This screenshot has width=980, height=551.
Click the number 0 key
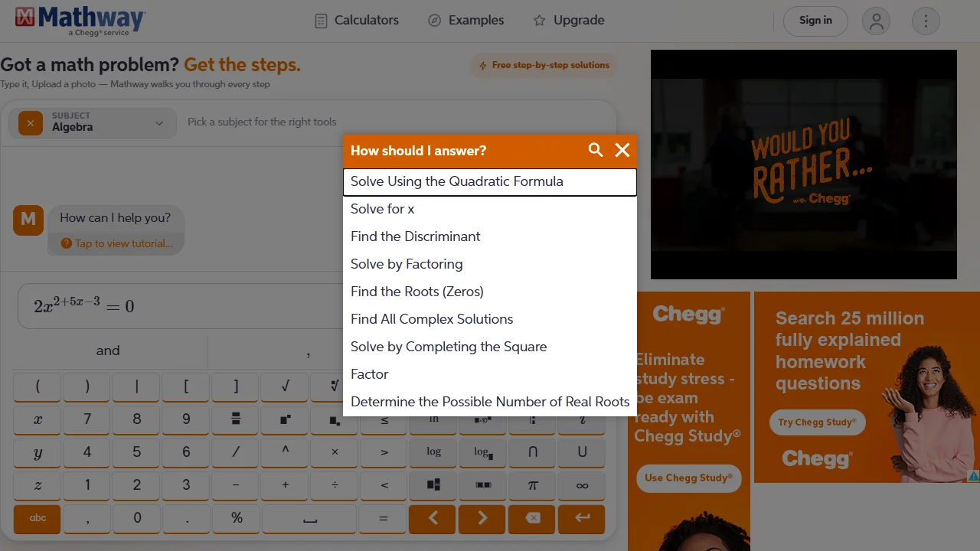coord(137,518)
